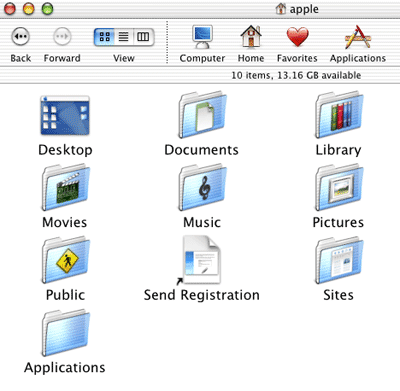Click the 'Public' file name label

[65, 295]
